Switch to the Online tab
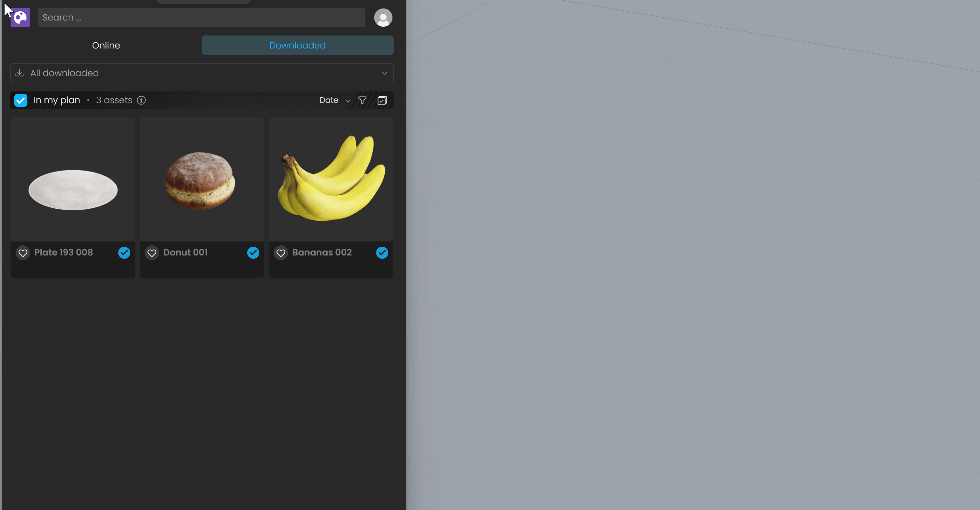Image resolution: width=980 pixels, height=510 pixels. tap(106, 45)
